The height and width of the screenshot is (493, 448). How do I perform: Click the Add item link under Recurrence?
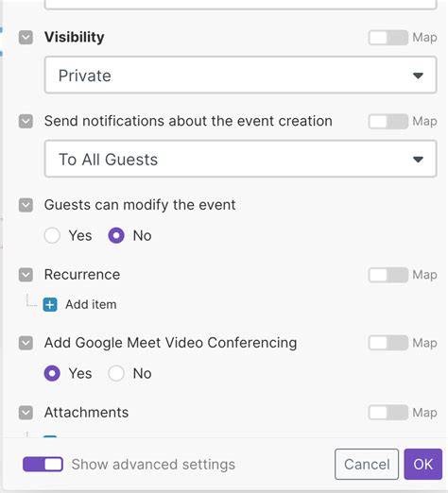coord(91,304)
